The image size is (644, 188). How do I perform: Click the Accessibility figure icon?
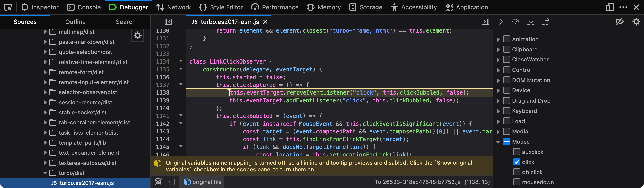(394, 7)
